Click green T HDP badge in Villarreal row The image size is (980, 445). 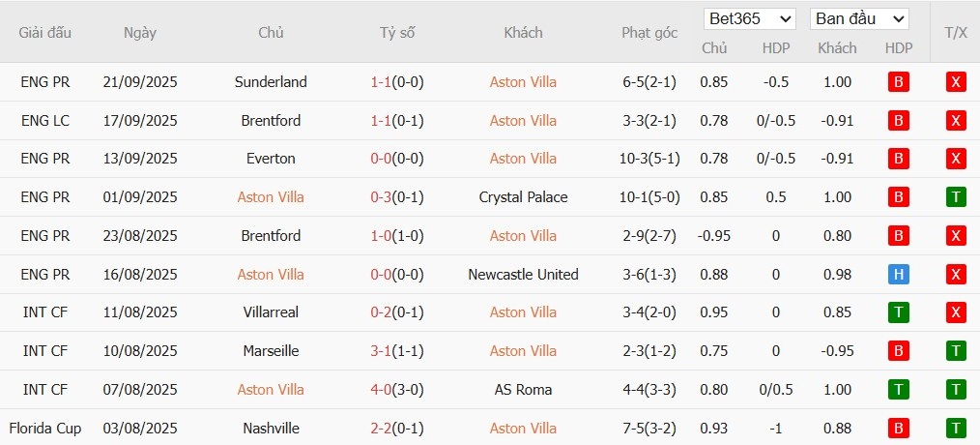pos(898,312)
